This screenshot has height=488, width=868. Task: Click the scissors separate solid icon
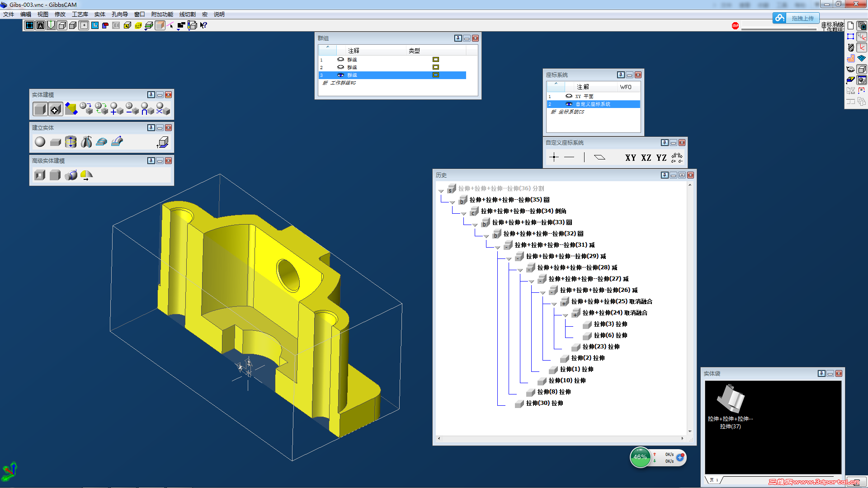(163, 109)
